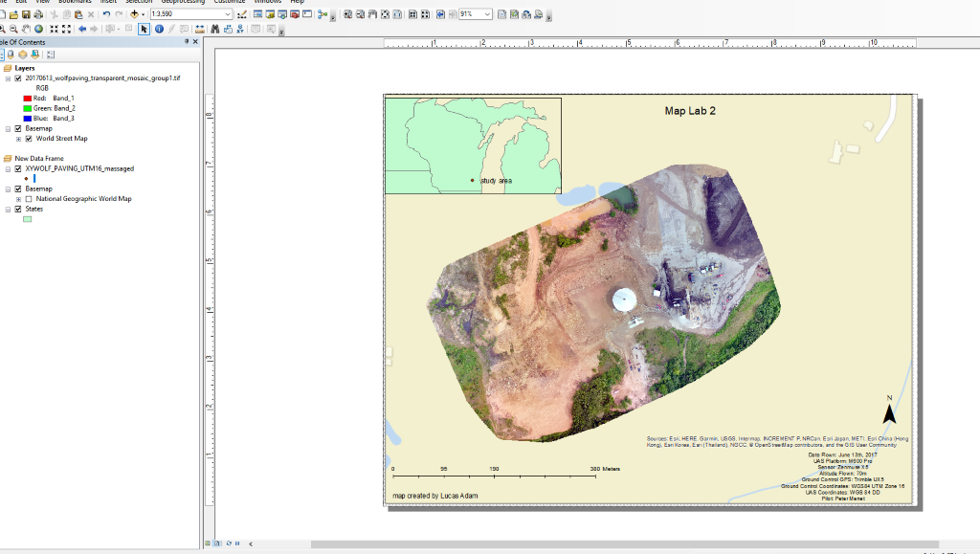The image size is (980, 554).
Task: Collapse XYWOLF_PAVING_UTM16_massaged legend
Action: tap(8, 168)
